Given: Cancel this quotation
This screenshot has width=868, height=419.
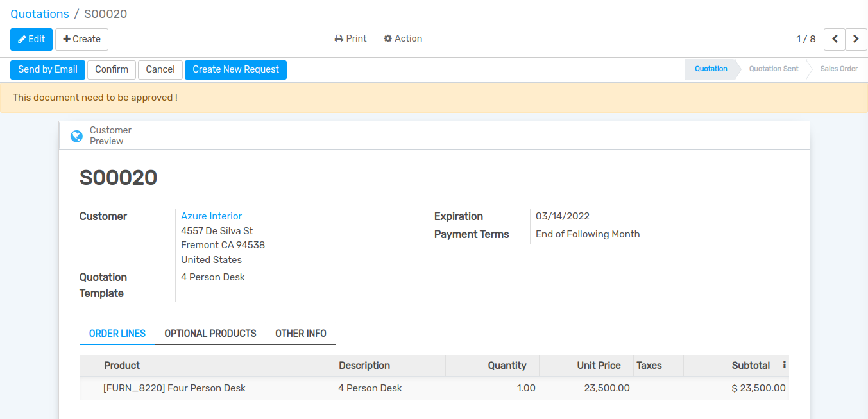Looking at the screenshot, I should click(160, 69).
